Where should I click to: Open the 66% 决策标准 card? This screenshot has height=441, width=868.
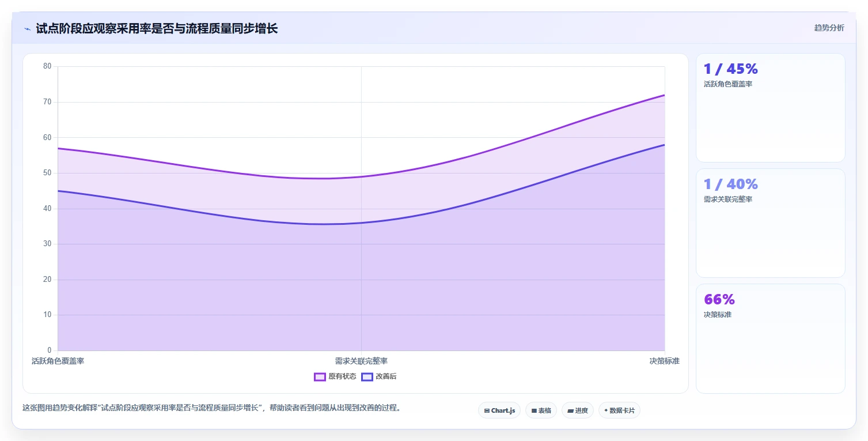[x=771, y=338]
